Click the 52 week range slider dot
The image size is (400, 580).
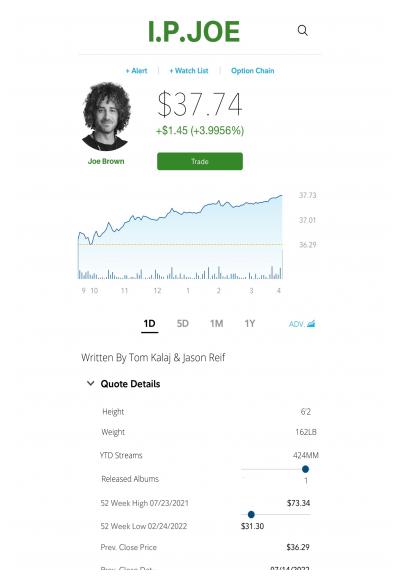coord(251,514)
